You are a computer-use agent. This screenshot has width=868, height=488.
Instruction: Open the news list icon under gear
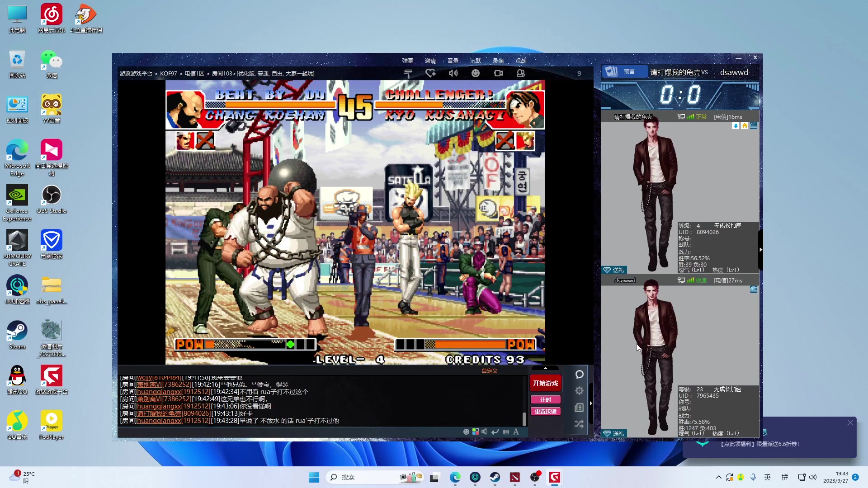579,408
